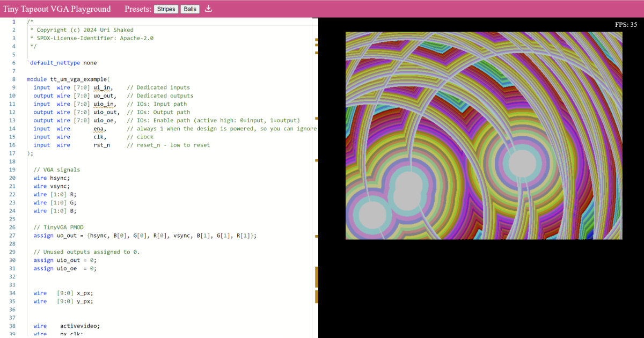This screenshot has height=338, width=644.
Task: Select line number 17 in the gutter
Action: [x=13, y=153]
